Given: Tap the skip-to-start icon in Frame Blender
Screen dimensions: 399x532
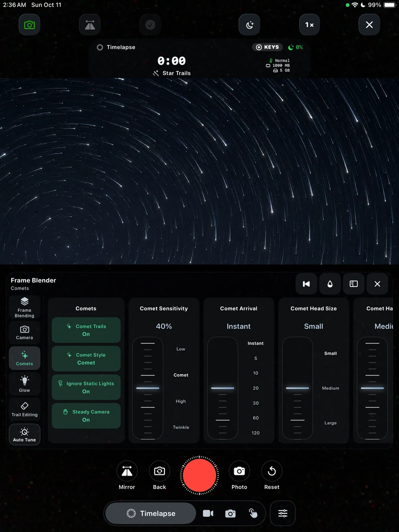Looking at the screenshot, I should click(x=306, y=284).
